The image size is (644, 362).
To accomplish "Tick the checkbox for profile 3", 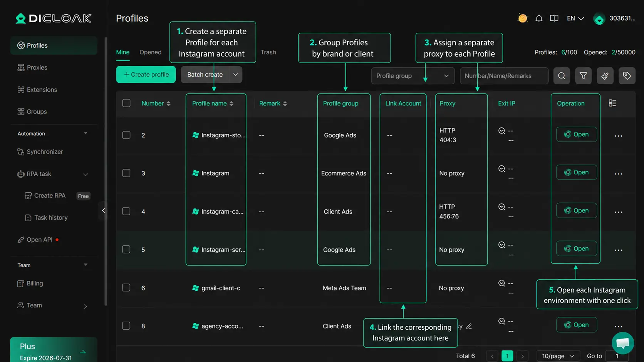I will point(126,173).
